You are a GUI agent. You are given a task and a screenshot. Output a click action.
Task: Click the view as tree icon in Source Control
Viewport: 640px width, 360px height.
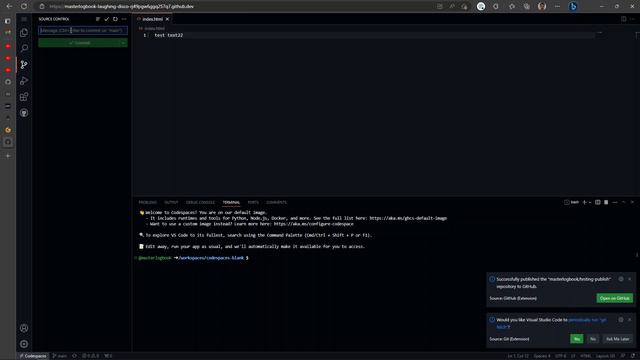point(98,19)
